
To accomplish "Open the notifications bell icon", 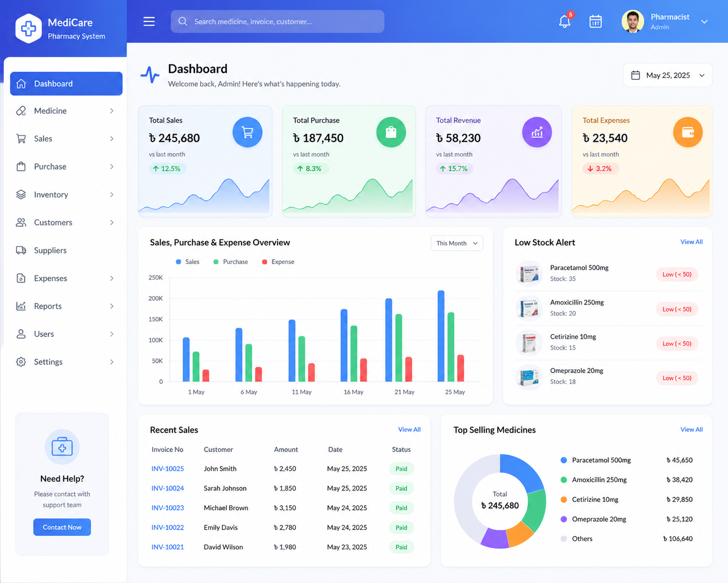I will 565,21.
